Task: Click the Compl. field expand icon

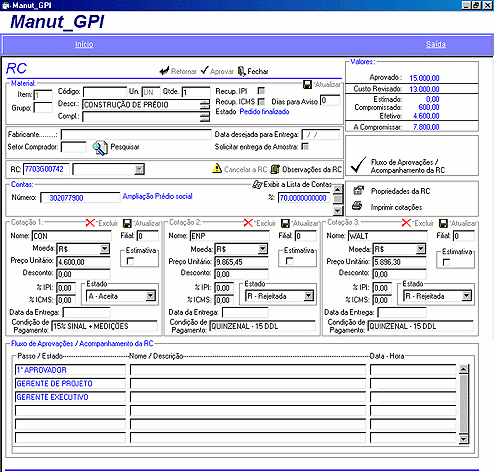Action: (205, 116)
